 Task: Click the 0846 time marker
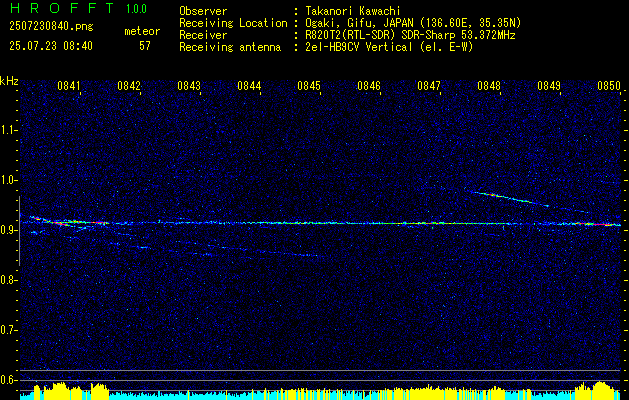pos(369,86)
